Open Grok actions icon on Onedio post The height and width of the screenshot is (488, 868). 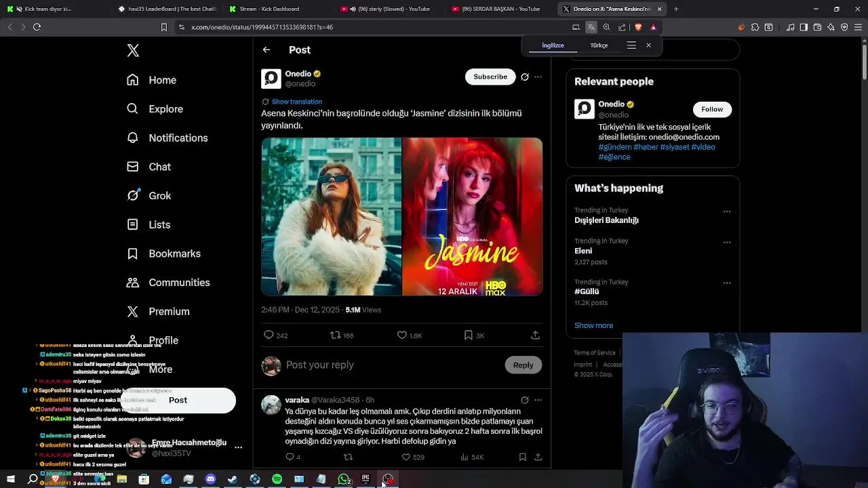click(x=525, y=77)
